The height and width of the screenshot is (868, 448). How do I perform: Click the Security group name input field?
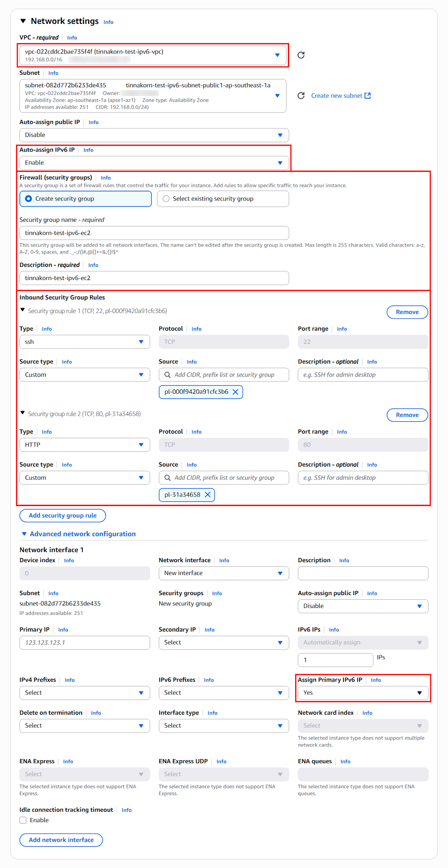pos(154,233)
